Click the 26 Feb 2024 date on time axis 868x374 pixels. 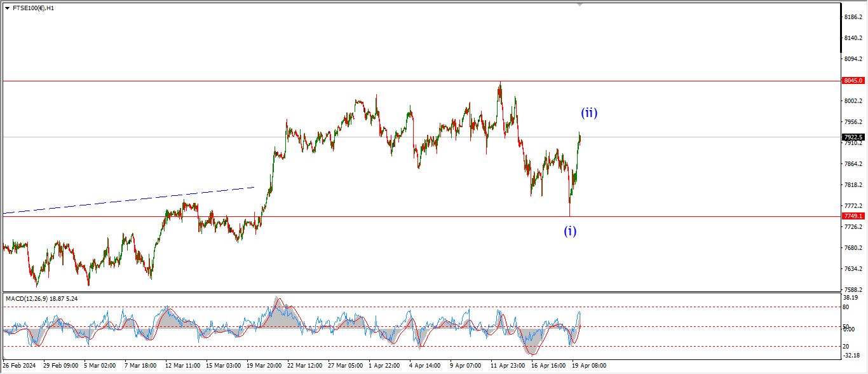(19, 366)
